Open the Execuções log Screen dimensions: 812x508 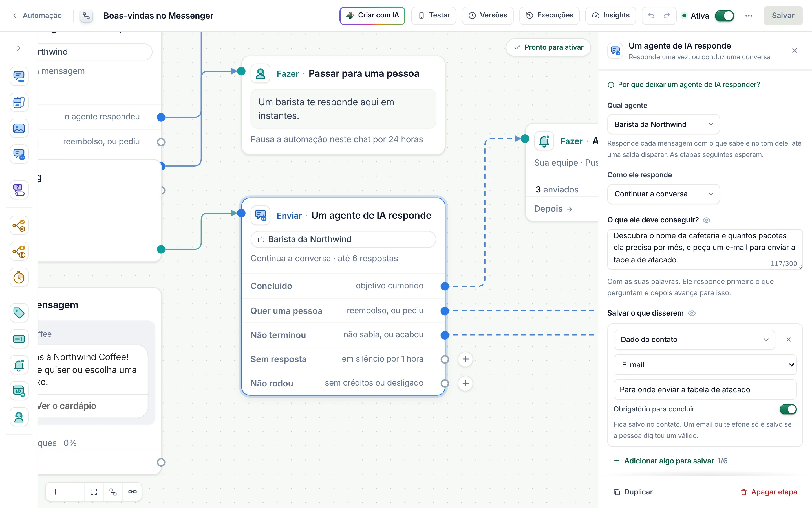pyautogui.click(x=549, y=16)
